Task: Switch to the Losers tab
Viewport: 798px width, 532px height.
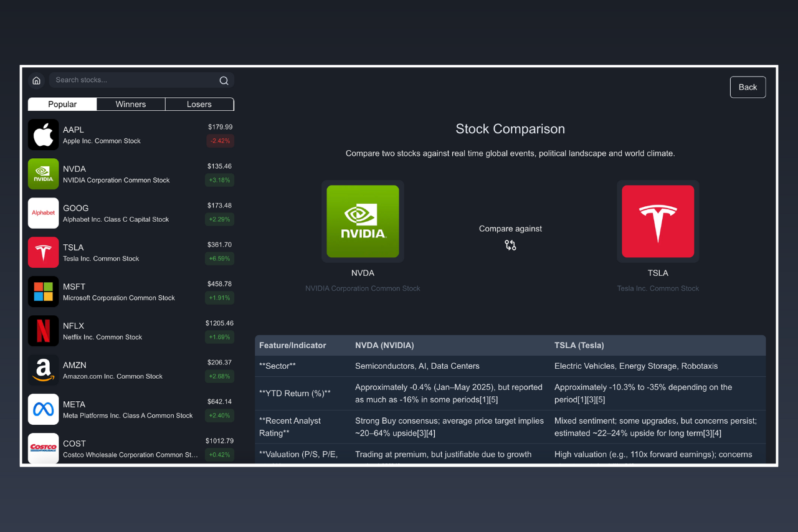Action: 199,104
